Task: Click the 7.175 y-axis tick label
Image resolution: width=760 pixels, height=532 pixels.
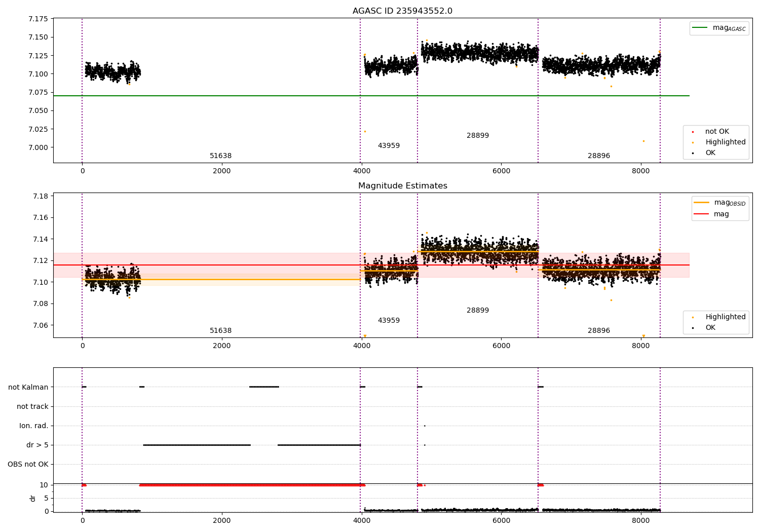Action: tap(38, 19)
